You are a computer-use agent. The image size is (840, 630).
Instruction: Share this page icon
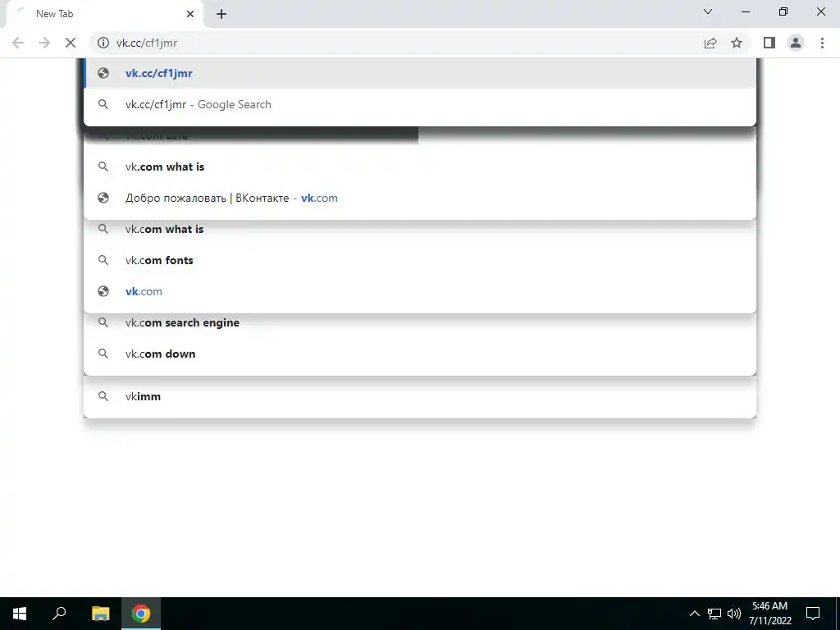710,43
